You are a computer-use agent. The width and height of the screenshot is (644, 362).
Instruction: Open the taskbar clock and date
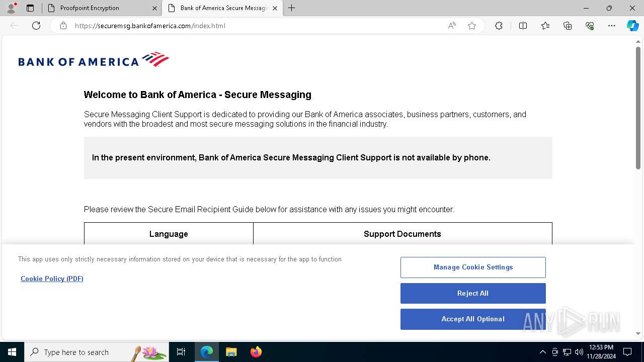(601, 352)
